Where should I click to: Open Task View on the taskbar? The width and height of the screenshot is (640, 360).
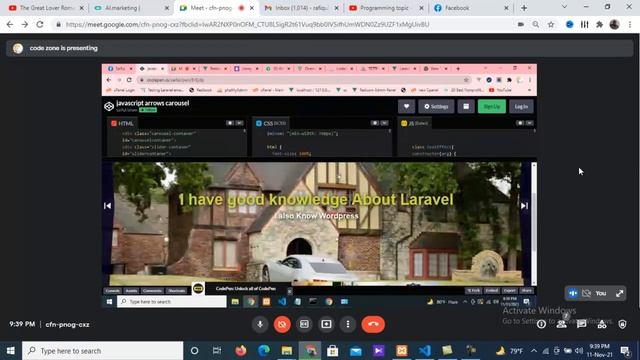coord(217,351)
